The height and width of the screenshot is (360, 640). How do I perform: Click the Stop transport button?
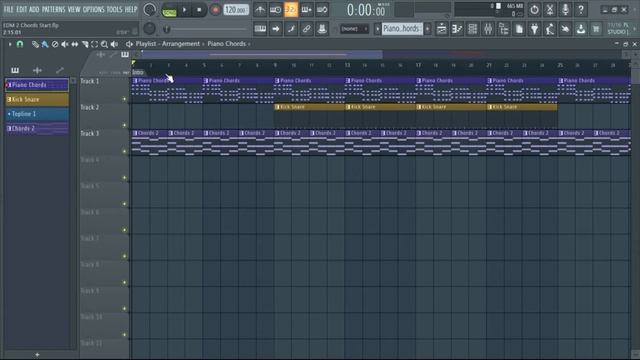click(x=199, y=9)
